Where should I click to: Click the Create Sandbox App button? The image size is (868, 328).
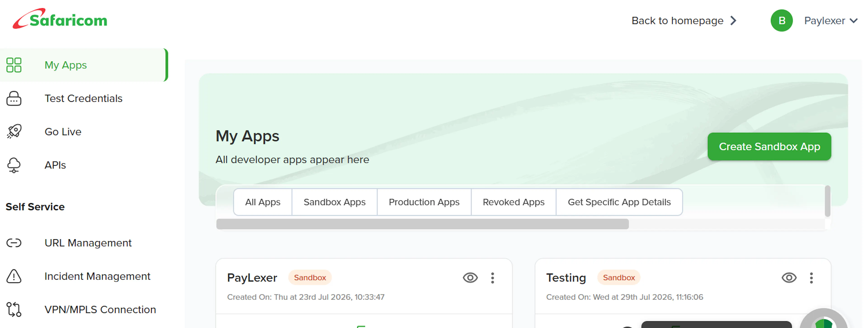point(769,146)
